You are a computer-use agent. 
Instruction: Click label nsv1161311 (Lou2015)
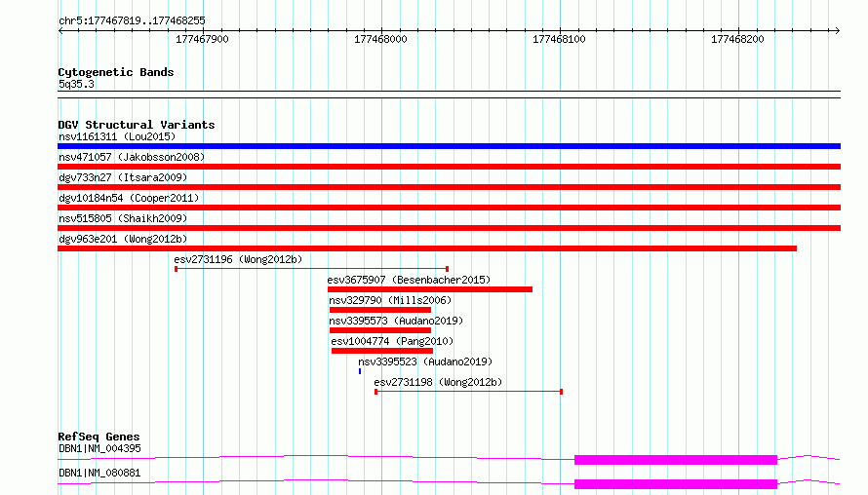[117, 136]
